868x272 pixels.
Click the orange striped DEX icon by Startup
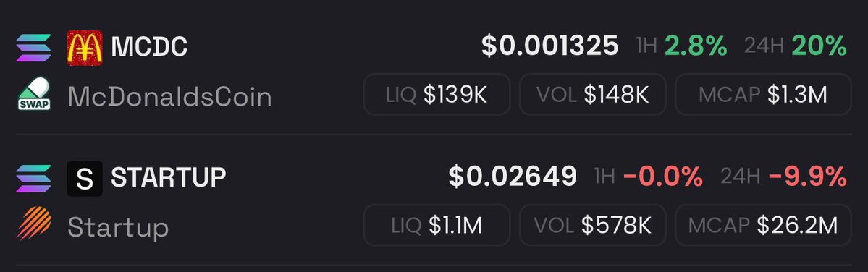[34, 224]
